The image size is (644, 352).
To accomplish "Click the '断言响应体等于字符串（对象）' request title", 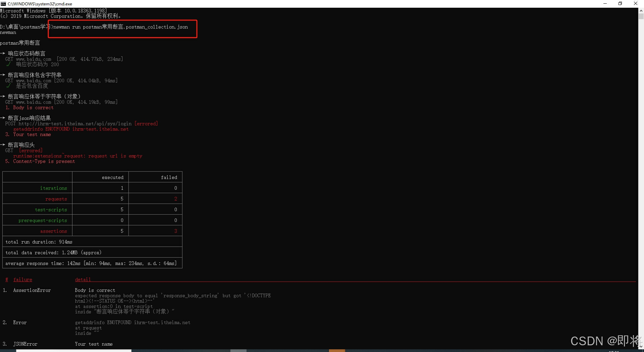I will point(44,97).
